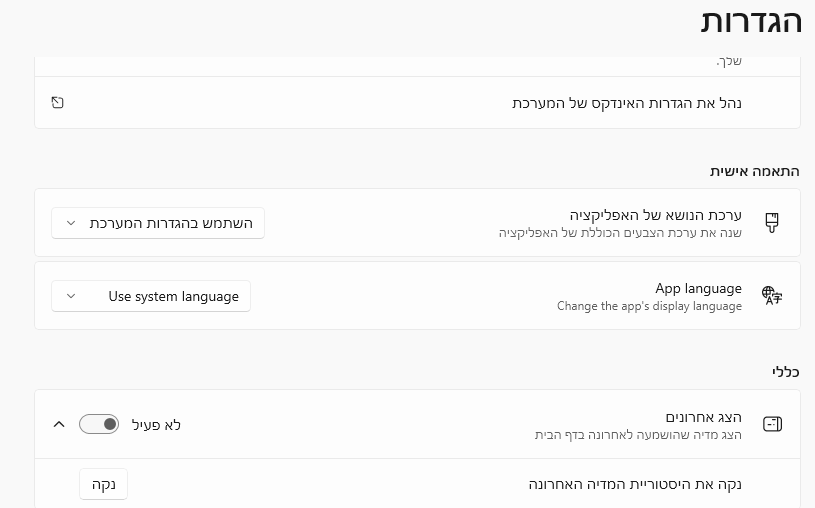Click the chevron arrow in language dropdown
Image resolution: width=815 pixels, height=508 pixels.
click(71, 296)
